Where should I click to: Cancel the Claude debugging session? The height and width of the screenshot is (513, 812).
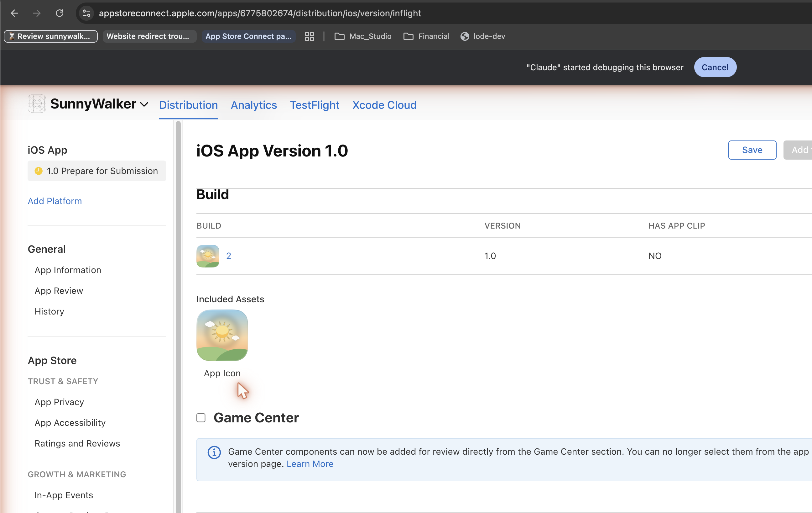[715, 67]
